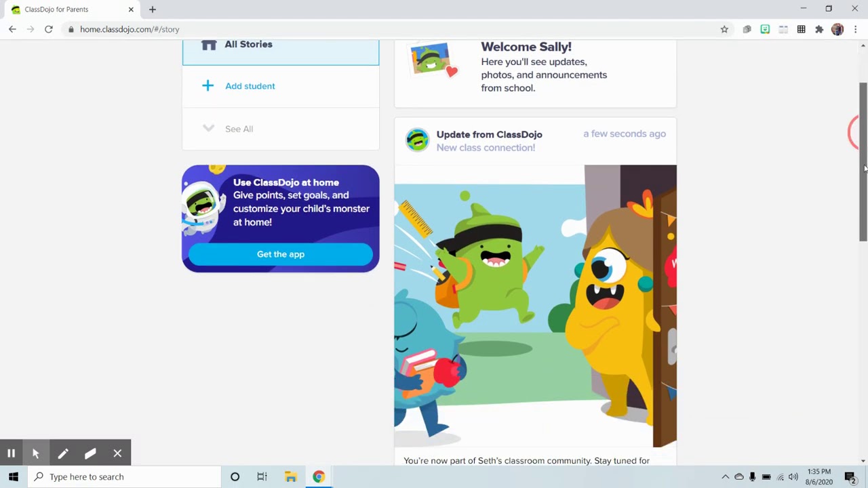The image size is (868, 488).
Task: Click the microphone tray icon
Action: (x=753, y=476)
